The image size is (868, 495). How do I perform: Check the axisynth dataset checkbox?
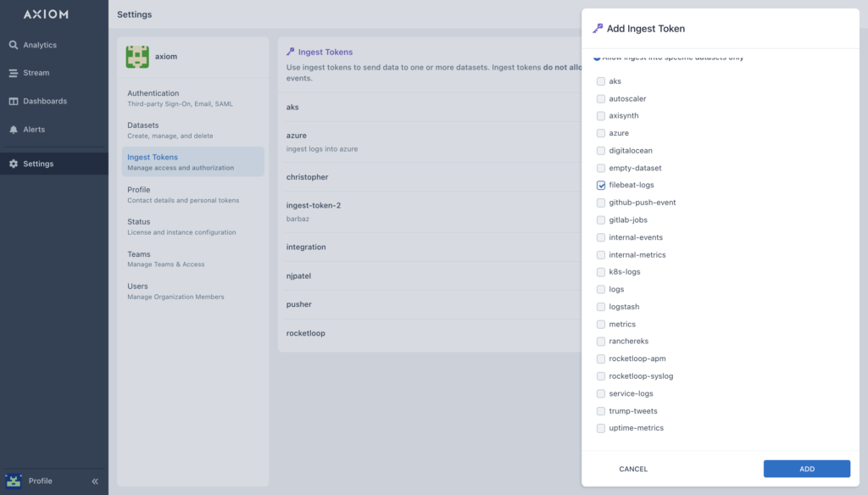coord(601,116)
